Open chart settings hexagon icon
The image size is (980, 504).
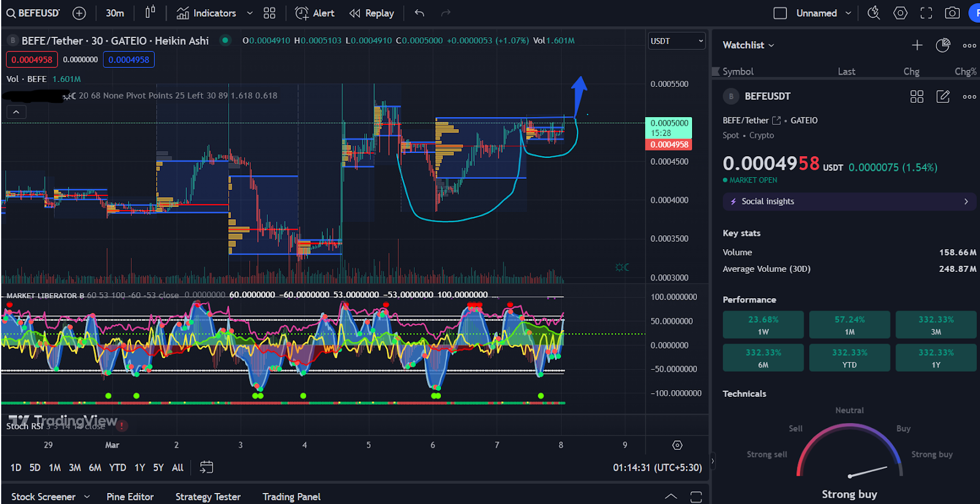(900, 13)
